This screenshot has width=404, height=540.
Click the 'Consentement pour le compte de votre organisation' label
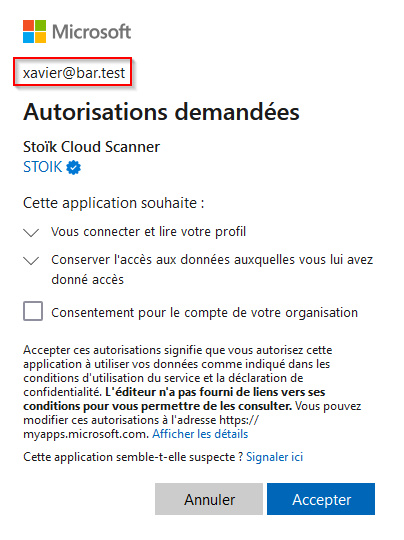tap(205, 312)
